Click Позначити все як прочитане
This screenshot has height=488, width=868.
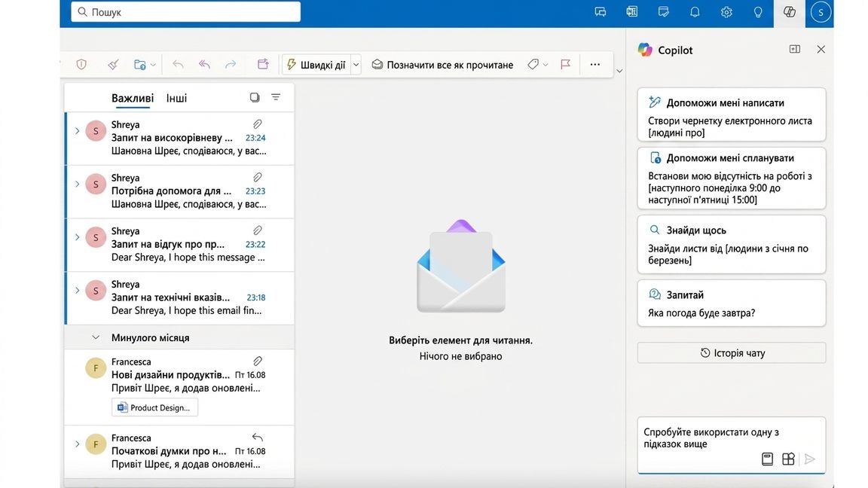442,65
